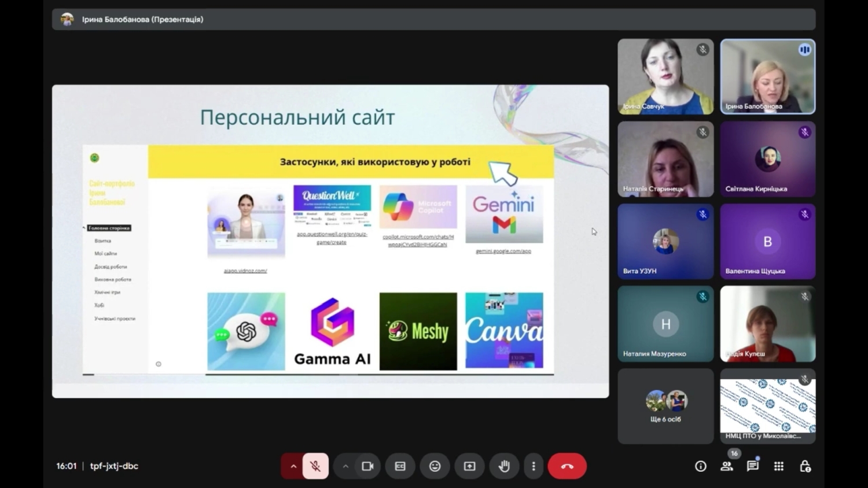Click Валентина Щуцька participant tile
The width and height of the screenshot is (868, 488).
768,242
